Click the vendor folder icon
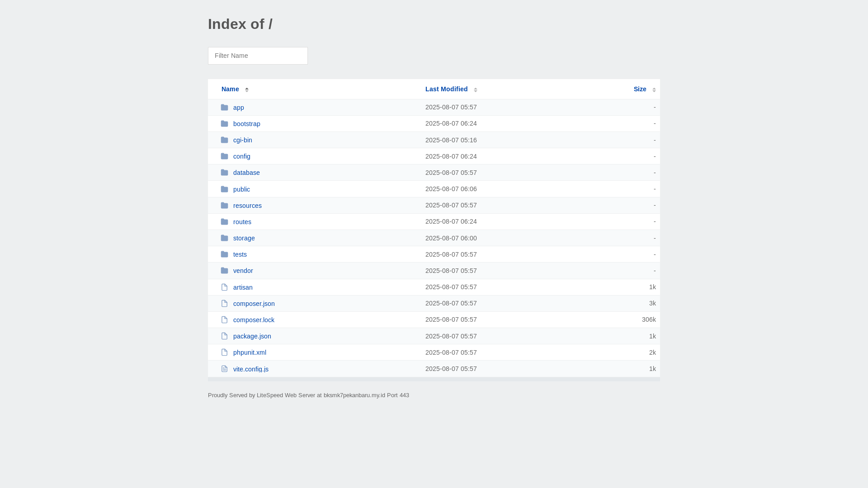868x488 pixels. (224, 271)
